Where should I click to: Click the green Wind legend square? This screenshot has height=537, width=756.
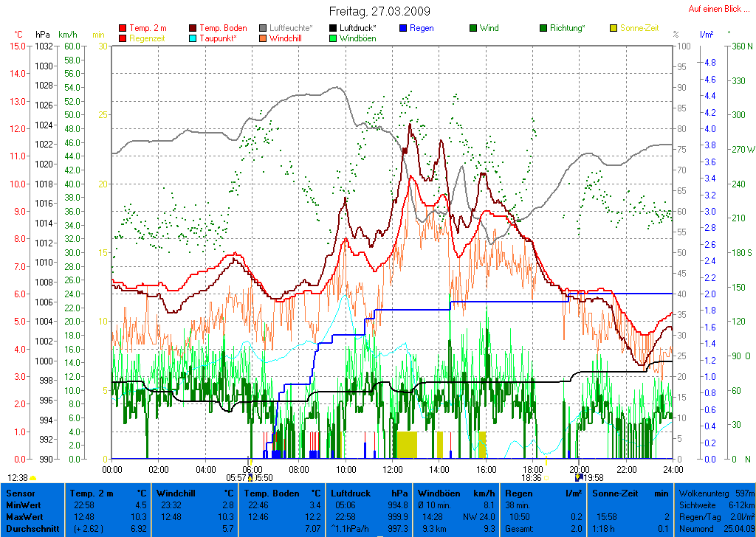[473, 28]
